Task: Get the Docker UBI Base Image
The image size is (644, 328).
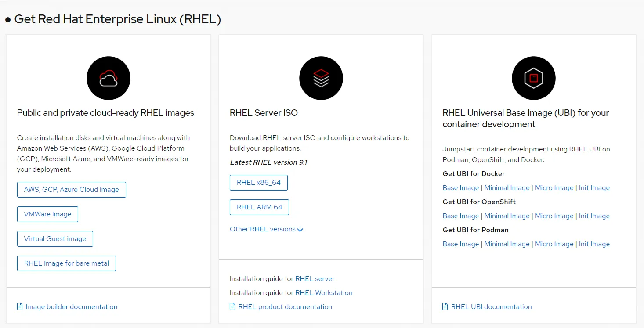Action: 460,187
